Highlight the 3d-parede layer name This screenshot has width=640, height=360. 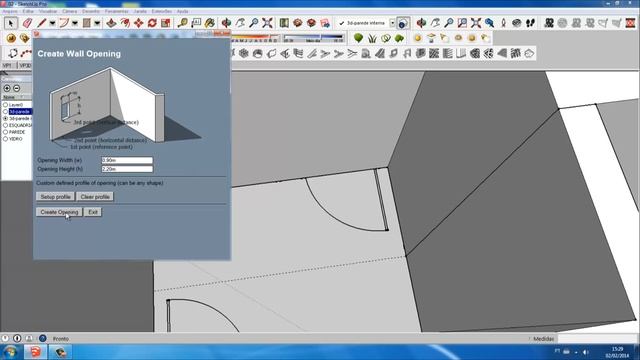[x=20, y=111]
